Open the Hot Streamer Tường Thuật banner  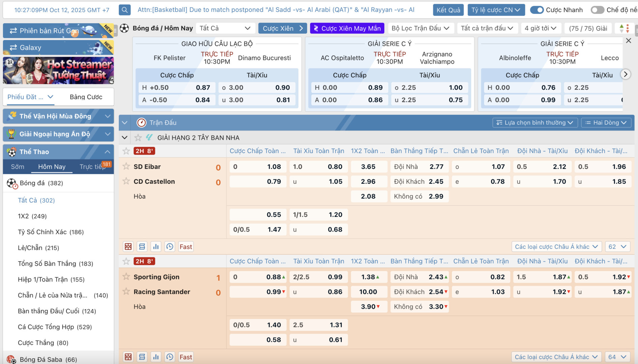[x=58, y=70]
